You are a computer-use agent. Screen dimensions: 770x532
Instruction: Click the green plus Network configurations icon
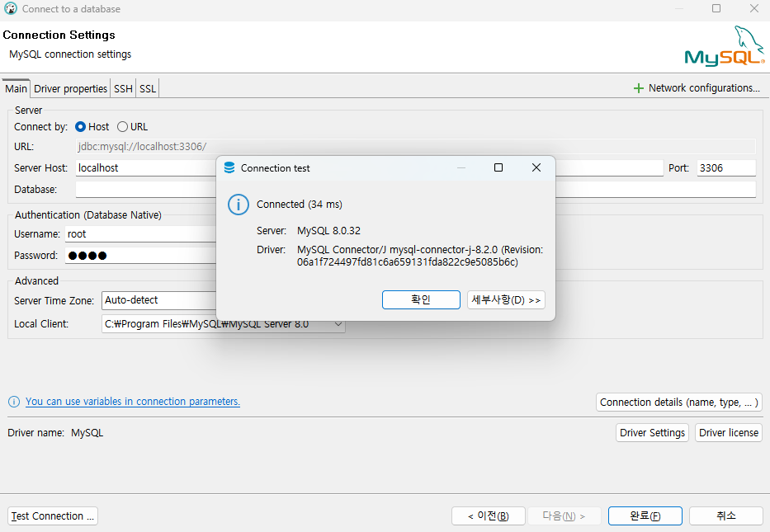[638, 88]
